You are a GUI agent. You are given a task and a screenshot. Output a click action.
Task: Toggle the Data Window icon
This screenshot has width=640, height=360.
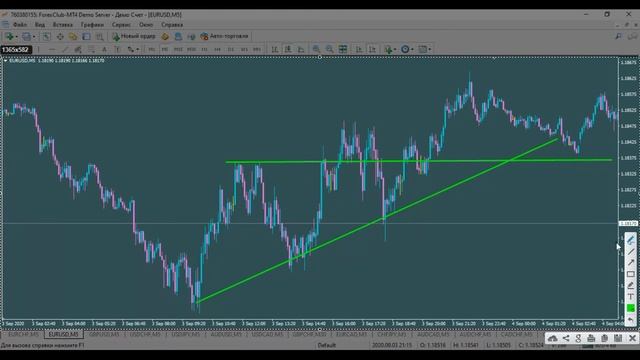[x=60, y=36]
